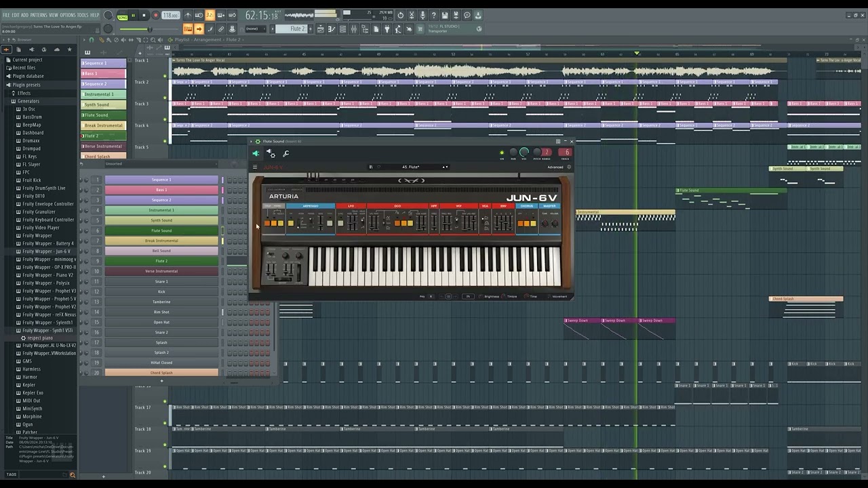Image resolution: width=868 pixels, height=488 pixels.
Task: Mute Track 1 in the playlist
Action: click(165, 76)
